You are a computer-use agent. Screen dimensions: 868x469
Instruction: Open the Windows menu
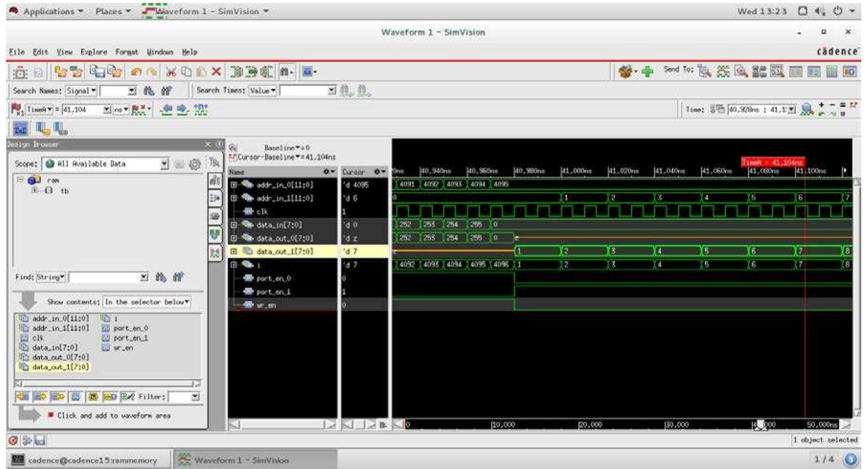click(x=160, y=52)
